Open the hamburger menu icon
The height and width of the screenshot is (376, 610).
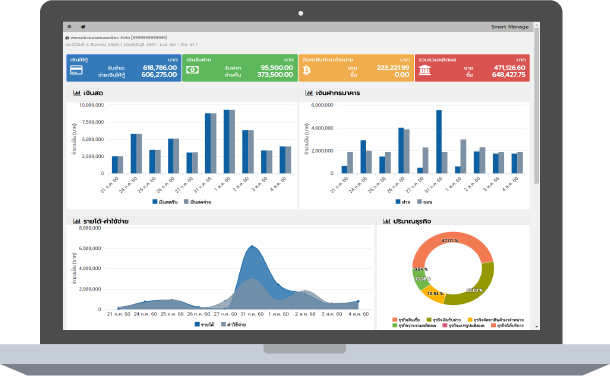[x=69, y=26]
